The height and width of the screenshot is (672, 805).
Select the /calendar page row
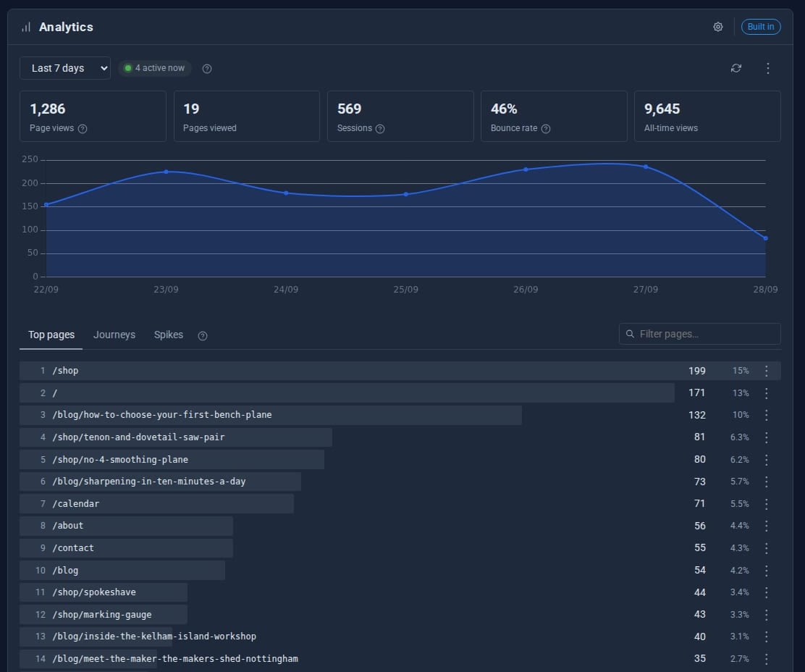(x=400, y=504)
